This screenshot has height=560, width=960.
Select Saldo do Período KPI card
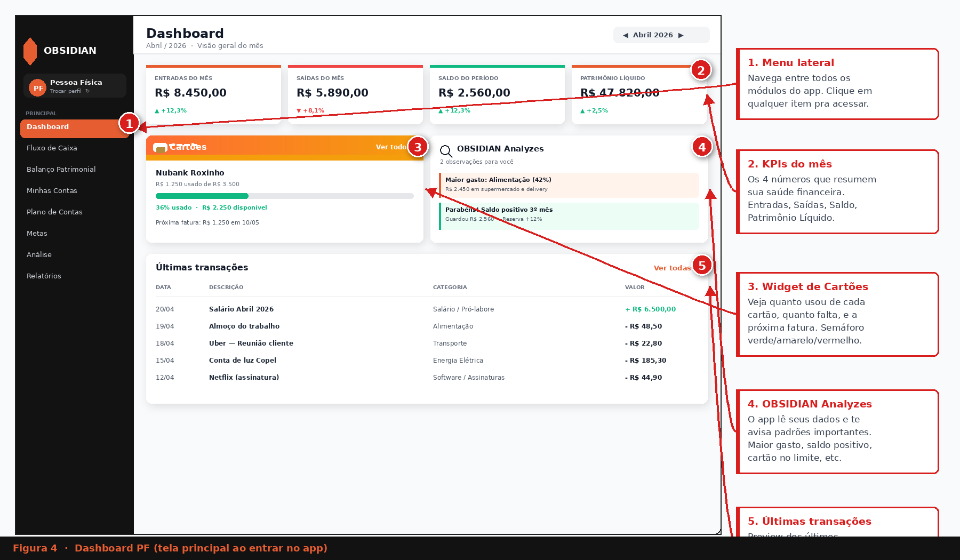497,95
